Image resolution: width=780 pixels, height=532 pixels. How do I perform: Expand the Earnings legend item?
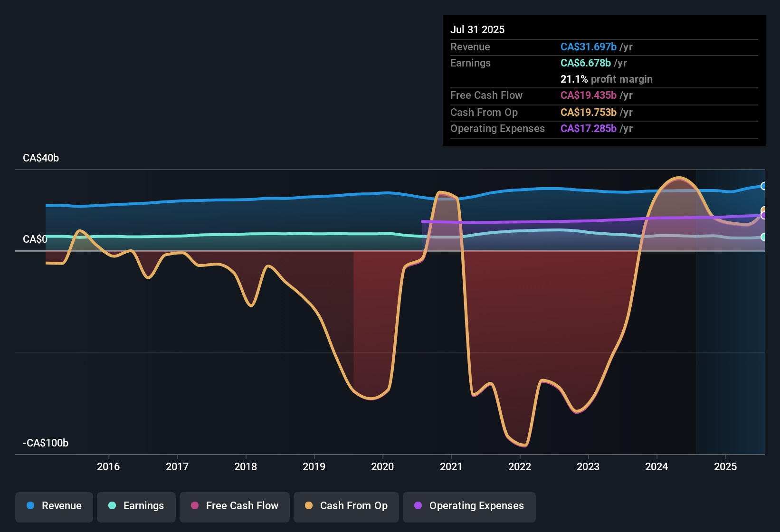tap(136, 506)
